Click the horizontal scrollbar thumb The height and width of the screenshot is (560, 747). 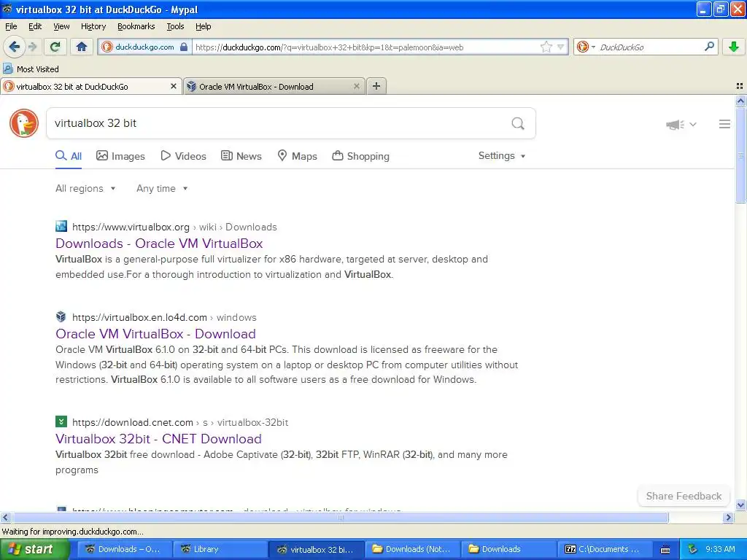tap(340, 517)
